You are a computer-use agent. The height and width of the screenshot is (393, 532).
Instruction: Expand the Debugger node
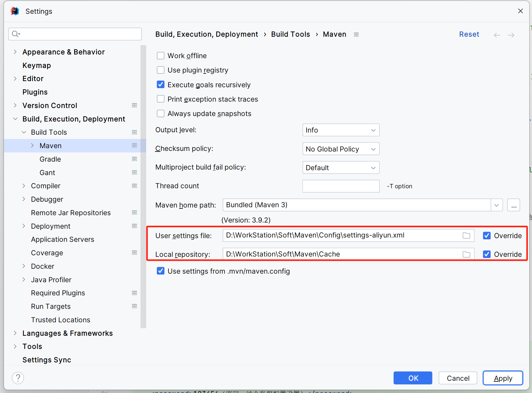coord(24,199)
